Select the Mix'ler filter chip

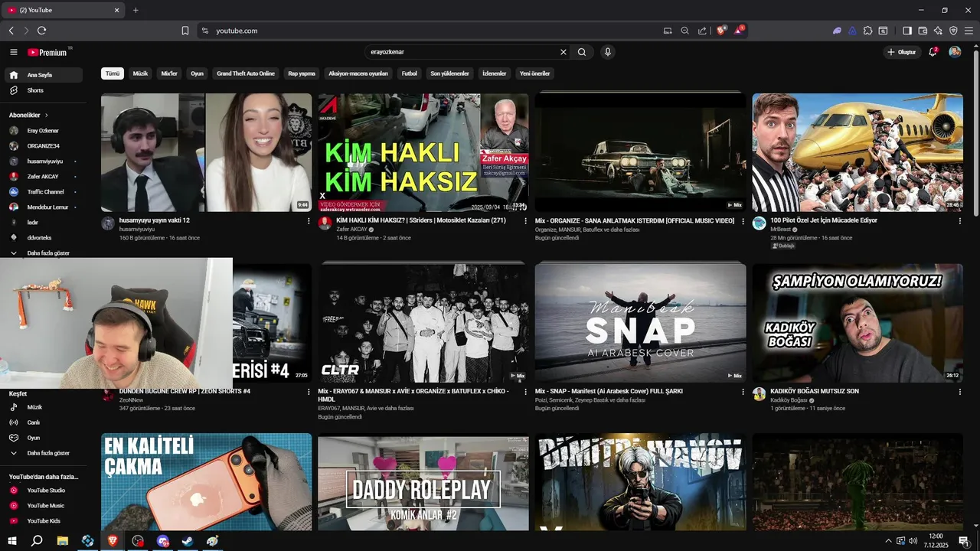[169, 73]
